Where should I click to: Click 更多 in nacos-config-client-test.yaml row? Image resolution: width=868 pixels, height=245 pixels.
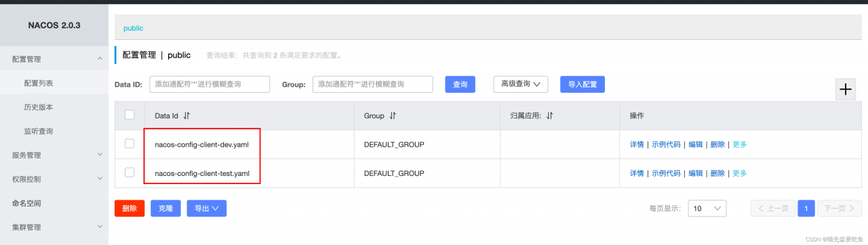tap(740, 173)
